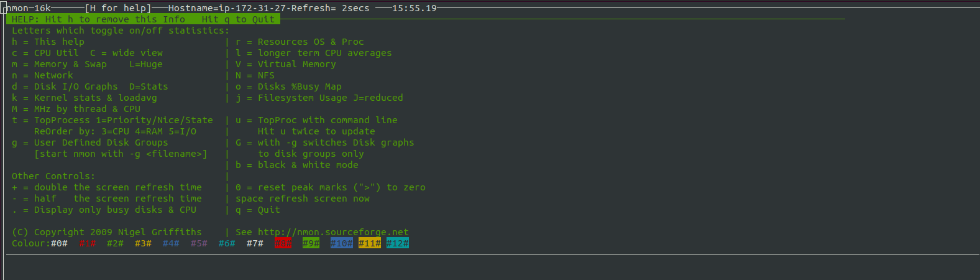The height and width of the screenshot is (280, 980).
Task: Click 'j = Filesystem Usage' entry
Action: tap(291, 98)
